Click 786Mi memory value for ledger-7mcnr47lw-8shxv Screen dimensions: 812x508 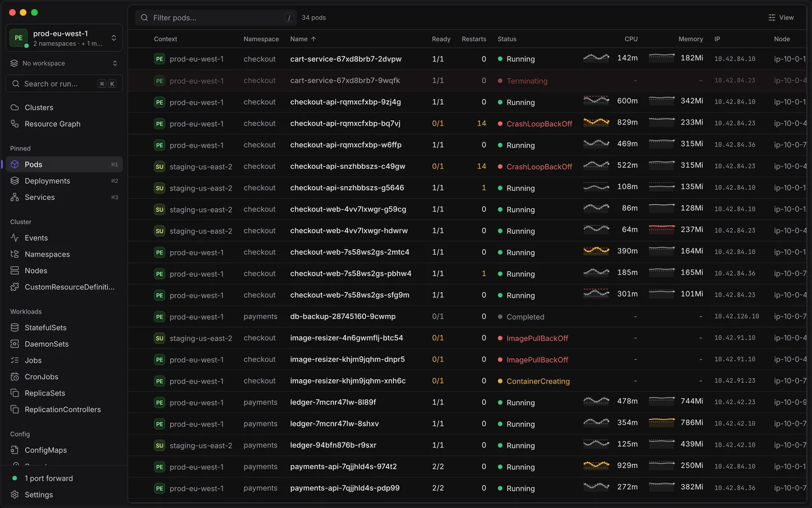click(691, 422)
